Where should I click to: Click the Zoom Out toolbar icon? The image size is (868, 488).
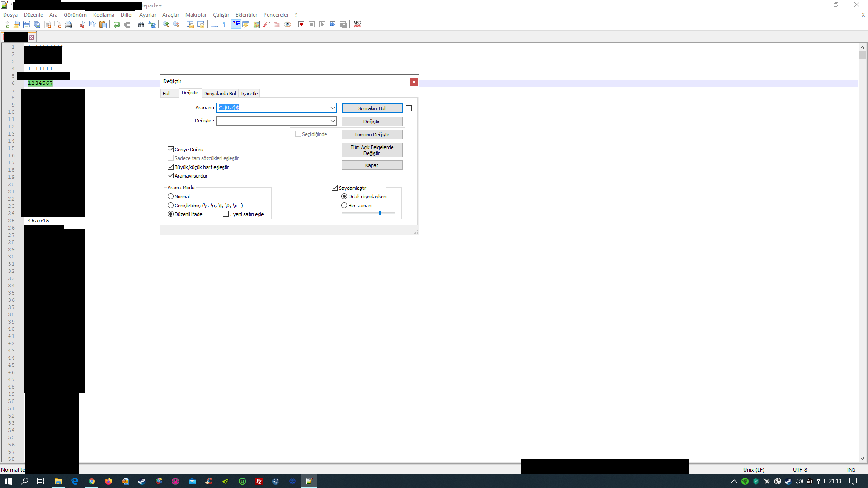(176, 24)
